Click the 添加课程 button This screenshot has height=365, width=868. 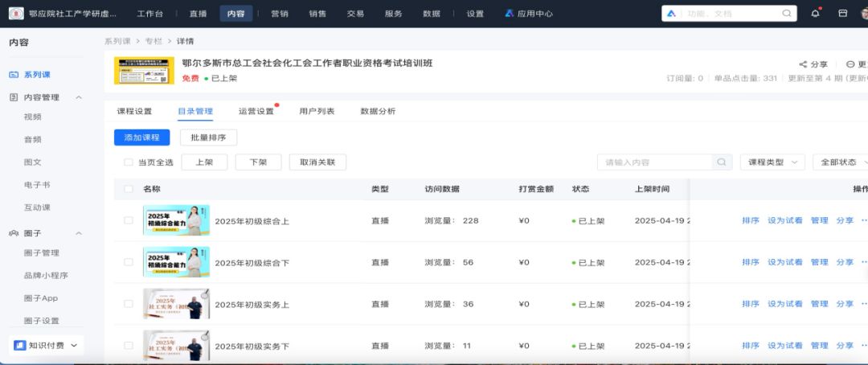coord(141,137)
